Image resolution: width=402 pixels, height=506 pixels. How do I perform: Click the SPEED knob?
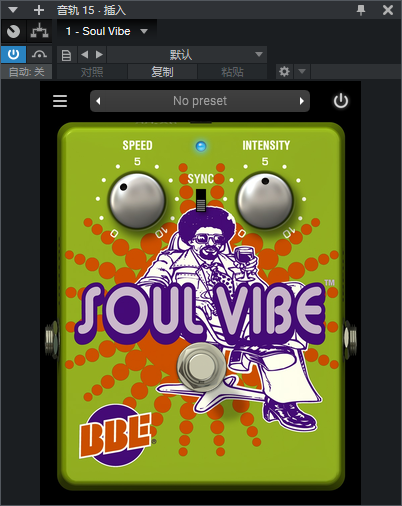pyautogui.click(x=137, y=201)
